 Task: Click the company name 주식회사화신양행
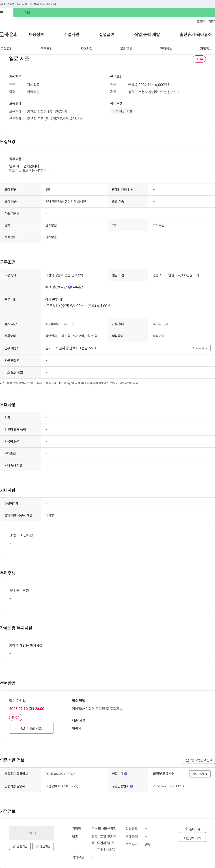click(x=104, y=829)
